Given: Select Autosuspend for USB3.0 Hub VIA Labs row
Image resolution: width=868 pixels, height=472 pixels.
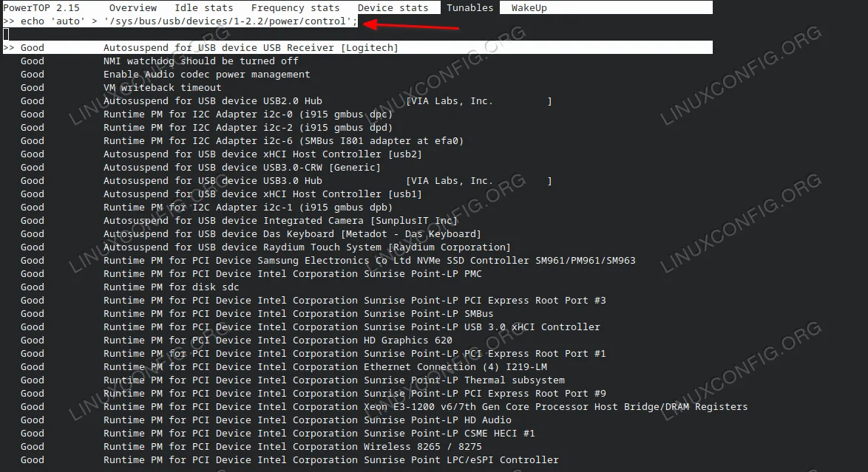Looking at the screenshot, I should pos(286,180).
